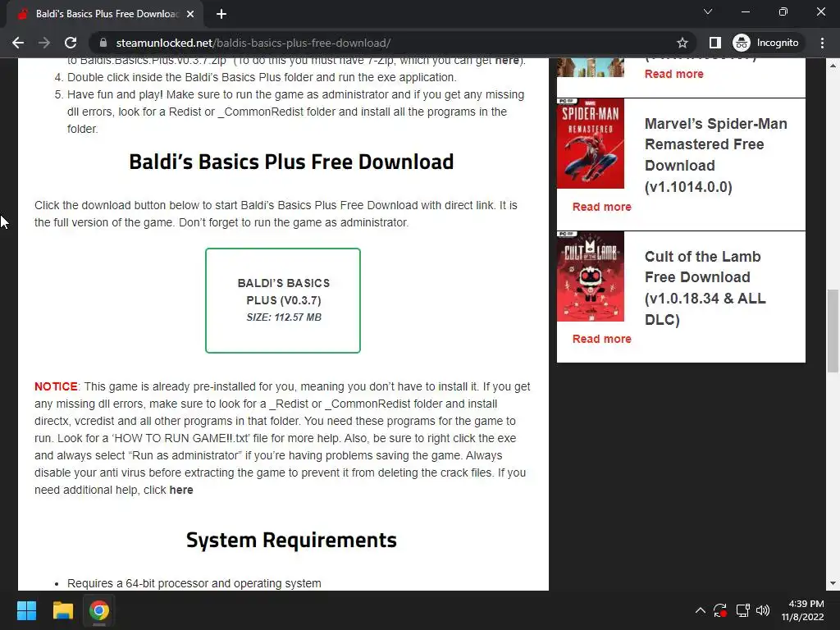
Task: Click the Baldi's Basics Plus download button
Action: (x=283, y=300)
